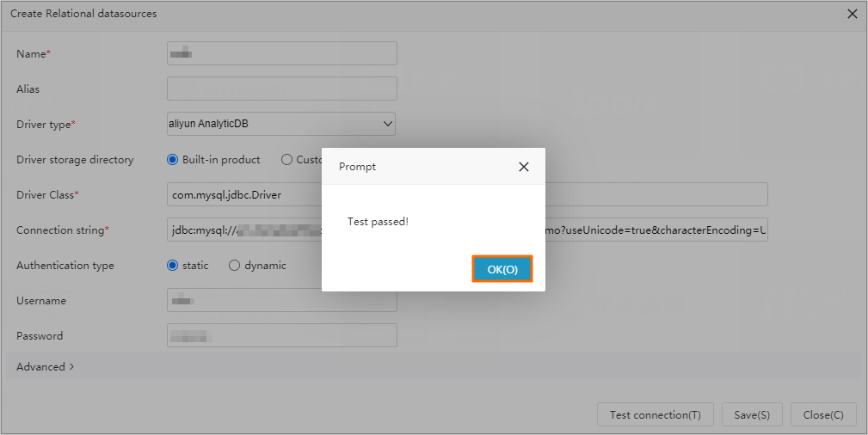
Task: Click the Username input field
Action: (281, 301)
